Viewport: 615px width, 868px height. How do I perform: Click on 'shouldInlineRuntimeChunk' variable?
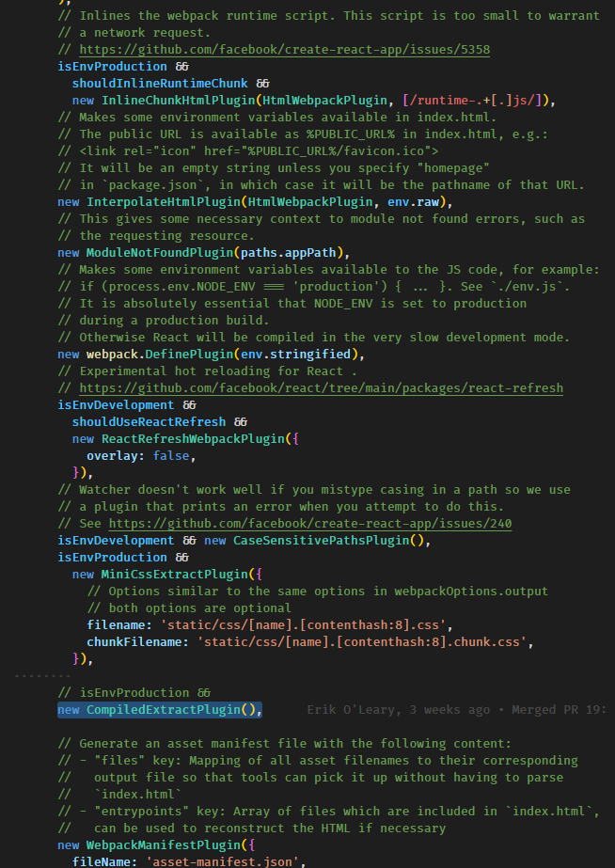(x=160, y=83)
